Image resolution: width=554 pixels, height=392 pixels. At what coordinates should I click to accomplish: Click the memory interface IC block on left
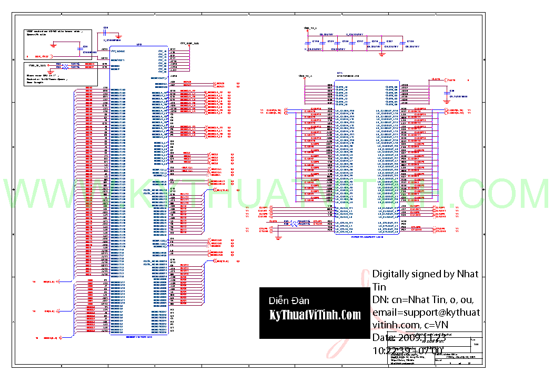click(x=139, y=190)
